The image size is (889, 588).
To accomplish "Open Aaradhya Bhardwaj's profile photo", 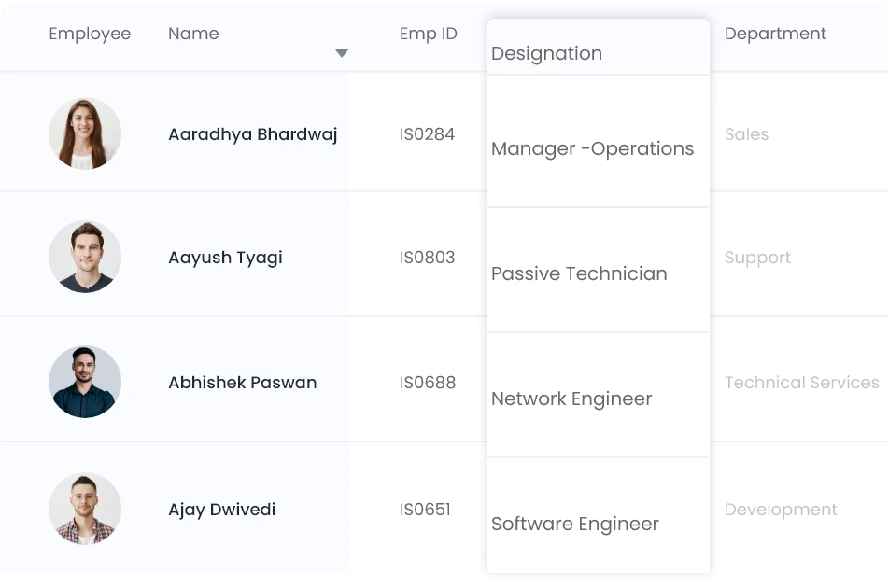I will [x=85, y=133].
